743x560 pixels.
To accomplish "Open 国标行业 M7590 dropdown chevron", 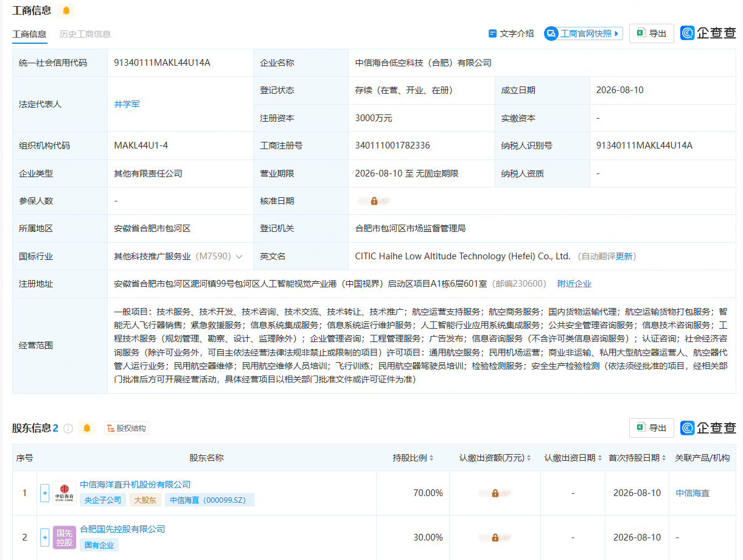I will (x=239, y=257).
